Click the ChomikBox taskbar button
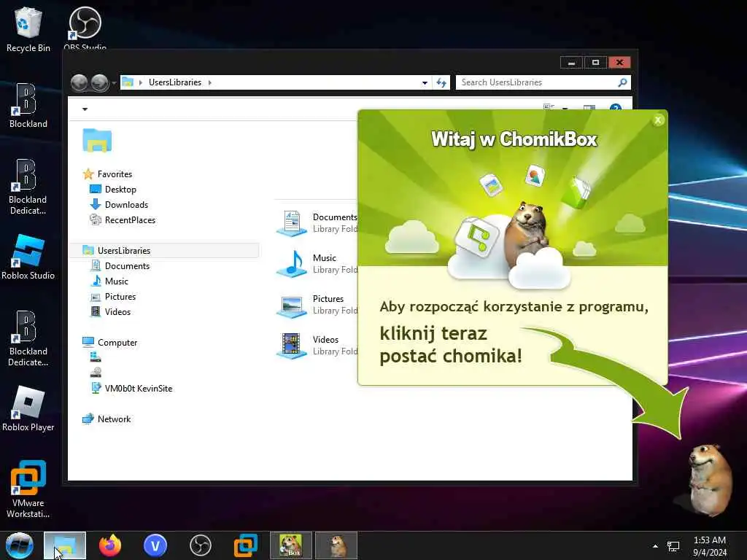Image resolution: width=747 pixels, height=560 pixels. [x=291, y=545]
